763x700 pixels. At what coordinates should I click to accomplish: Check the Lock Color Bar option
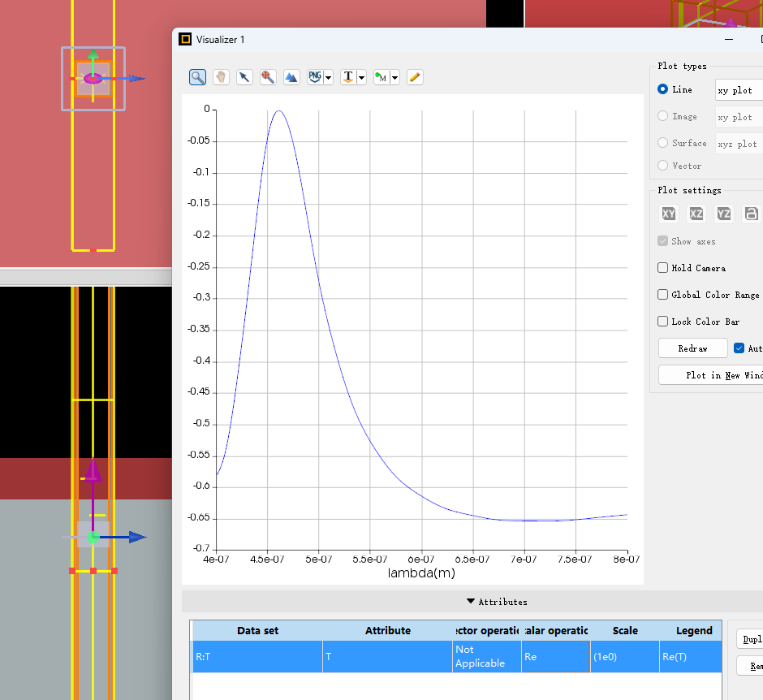point(663,322)
